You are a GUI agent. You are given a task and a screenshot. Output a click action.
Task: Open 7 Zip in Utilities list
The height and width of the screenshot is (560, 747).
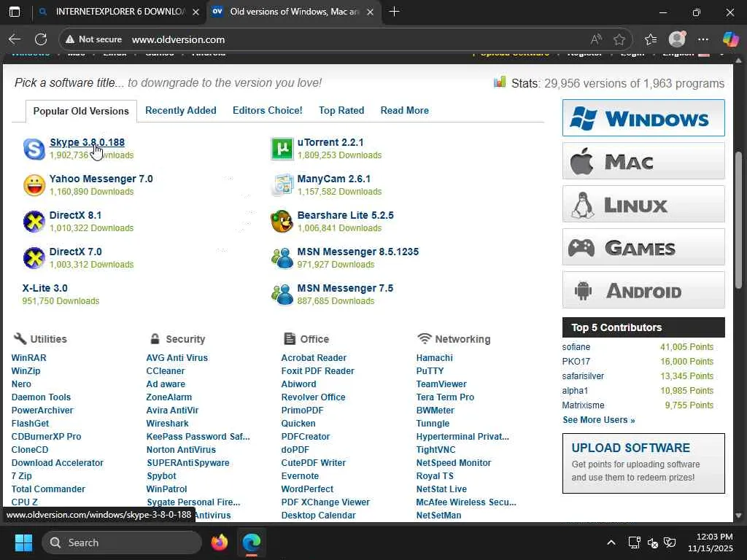pyautogui.click(x=21, y=475)
